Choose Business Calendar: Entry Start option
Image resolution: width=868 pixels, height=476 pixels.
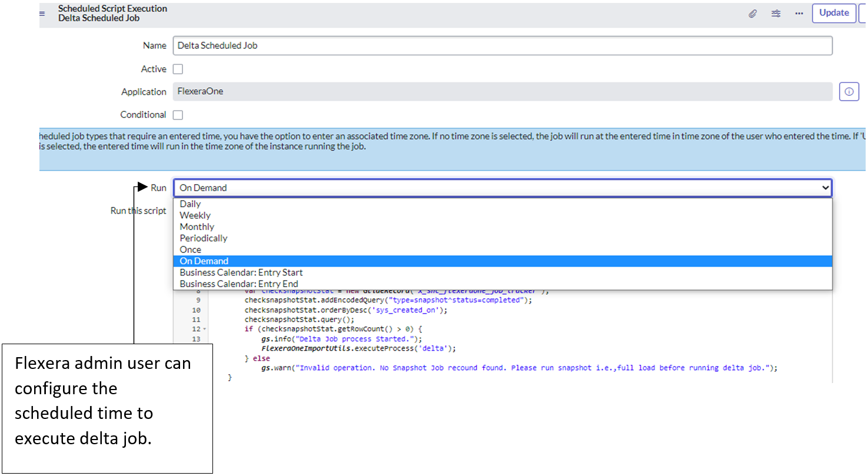point(241,272)
